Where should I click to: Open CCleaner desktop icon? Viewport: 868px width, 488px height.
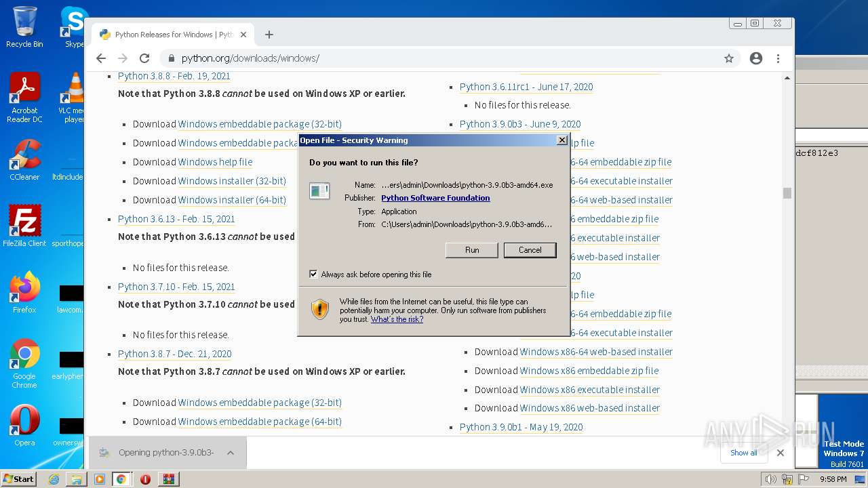coord(24,160)
